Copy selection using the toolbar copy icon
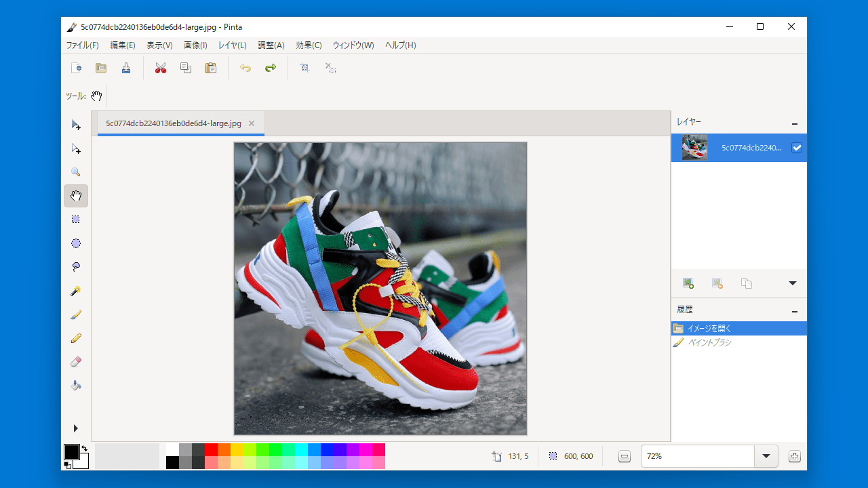 tap(186, 68)
